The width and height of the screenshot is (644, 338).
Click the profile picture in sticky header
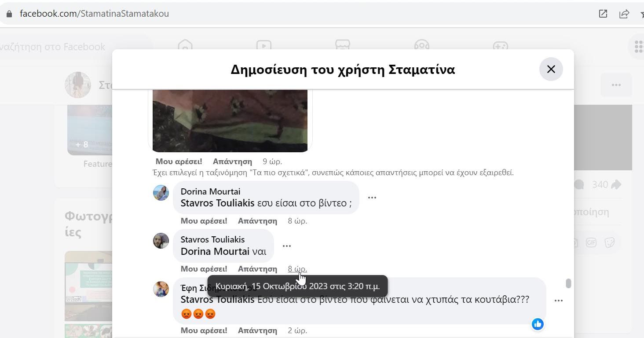click(78, 85)
